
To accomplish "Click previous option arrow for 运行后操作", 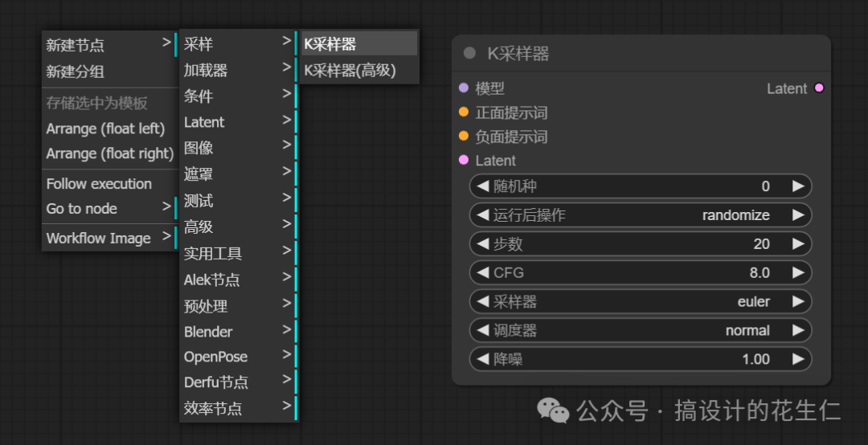I will (x=483, y=214).
